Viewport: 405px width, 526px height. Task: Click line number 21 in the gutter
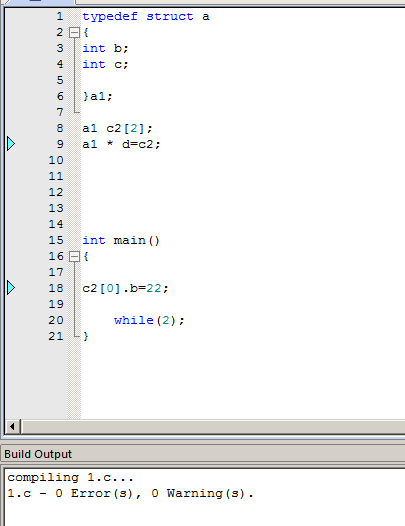pos(56,336)
